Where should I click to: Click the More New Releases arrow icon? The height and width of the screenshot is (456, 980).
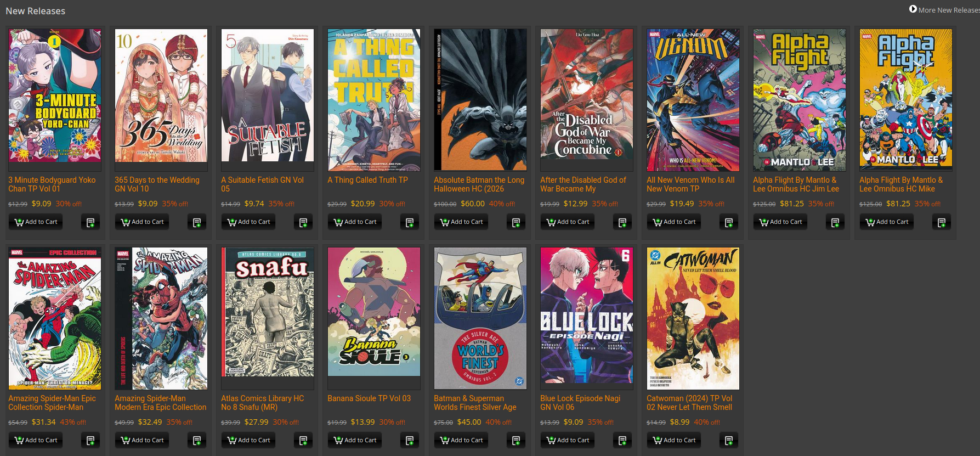(913, 9)
